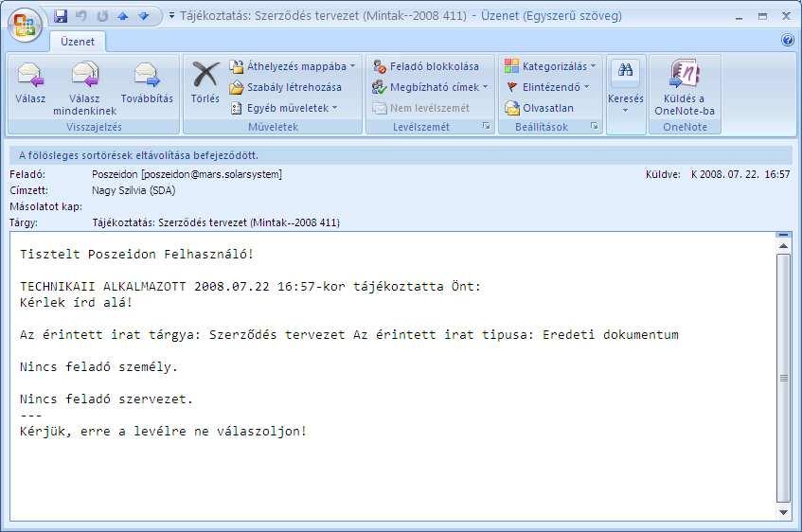Open Customize Quick Access Toolbar dropdown
Screen dimensions: 802x532
click(x=171, y=16)
